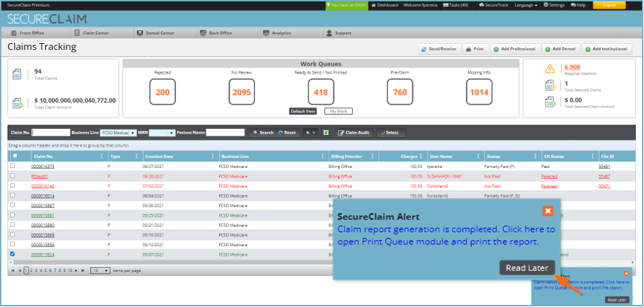Check the box for claim 0000016375
This screenshot has width=644, height=307.
[x=12, y=166]
